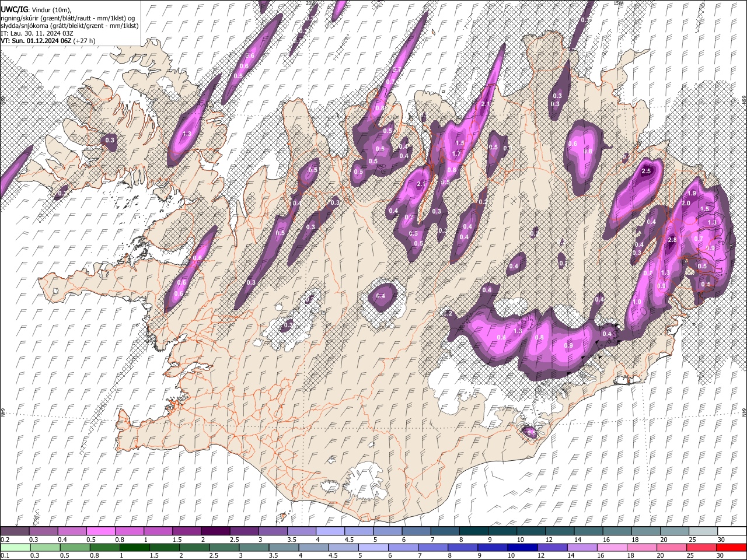Click the 'Vindur (10m)' label in the header
Image resolution: width=747 pixels, height=560 pixels.
coord(51,10)
